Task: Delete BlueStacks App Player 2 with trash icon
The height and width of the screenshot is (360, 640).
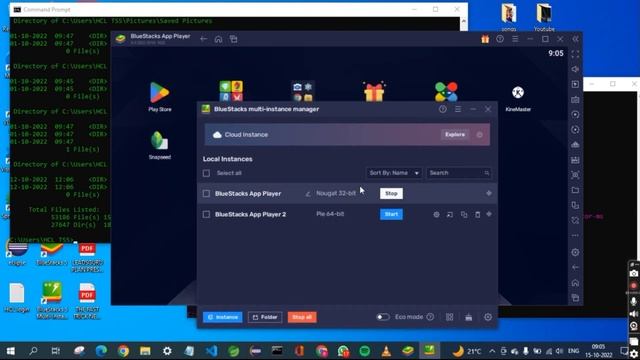Action: pos(478,214)
